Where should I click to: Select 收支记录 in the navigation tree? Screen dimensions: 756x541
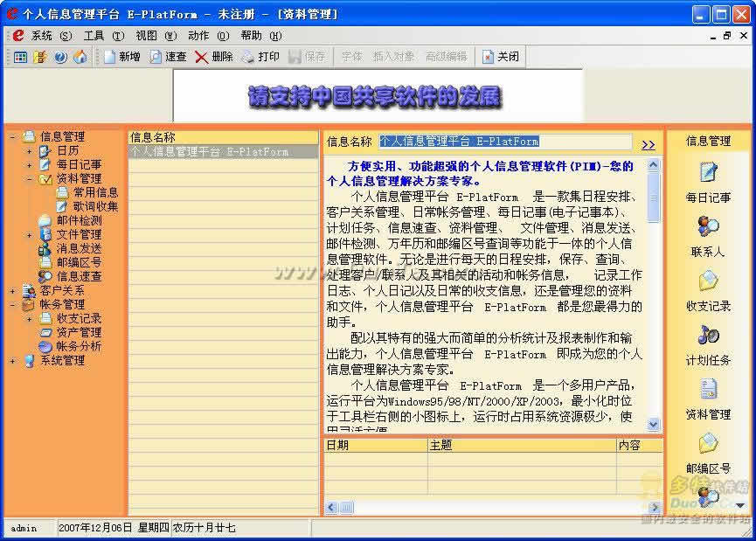79,318
